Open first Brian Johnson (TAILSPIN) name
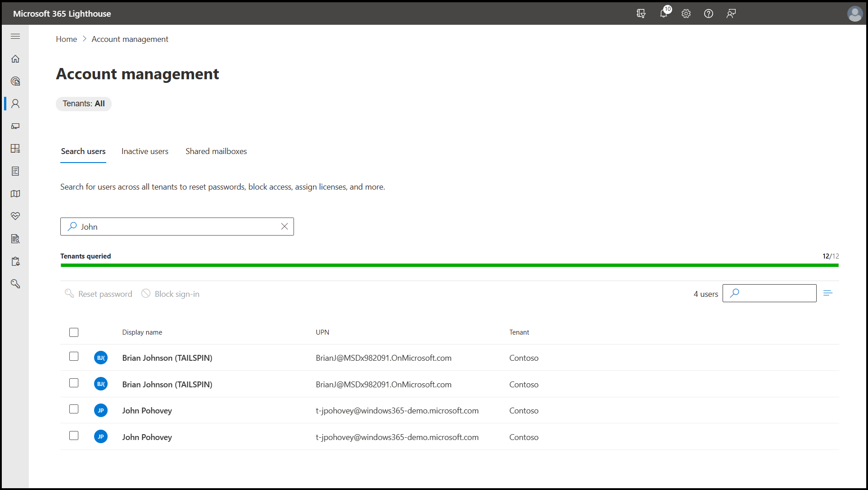The width and height of the screenshot is (868, 490). [x=167, y=358]
